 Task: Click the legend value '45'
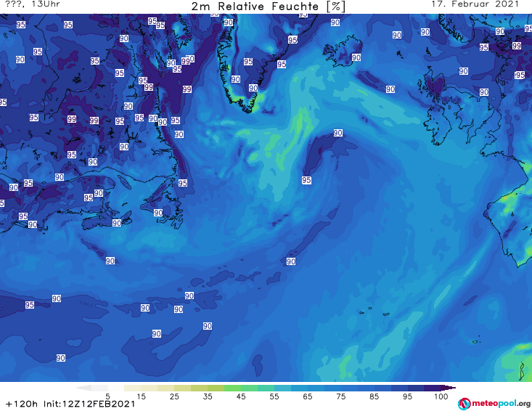(x=241, y=396)
